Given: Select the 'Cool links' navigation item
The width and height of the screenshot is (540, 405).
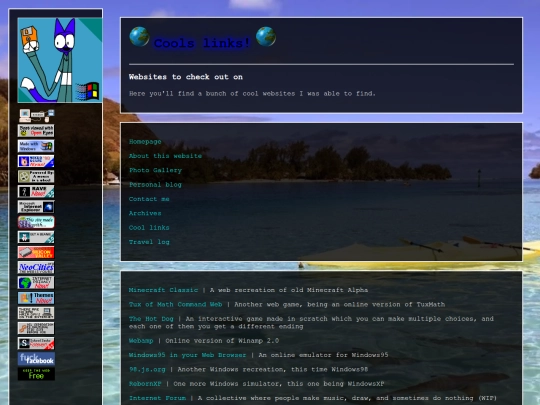Looking at the screenshot, I should (149, 228).
